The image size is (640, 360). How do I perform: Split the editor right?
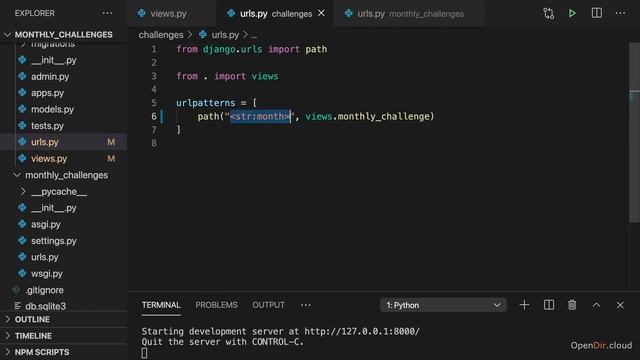click(x=597, y=13)
